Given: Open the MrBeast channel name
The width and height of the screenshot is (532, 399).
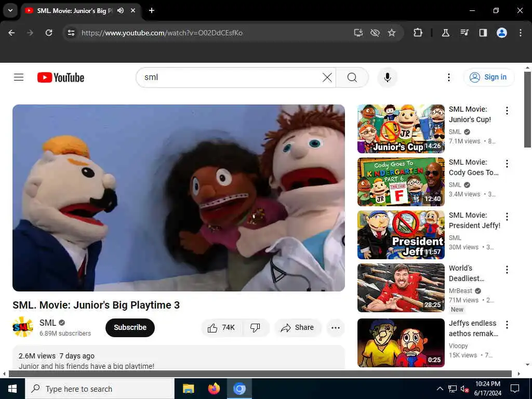Looking at the screenshot, I should 460,291.
